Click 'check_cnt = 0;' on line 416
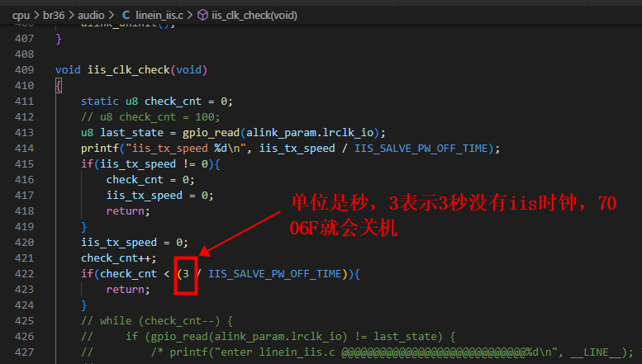Image resolution: width=642 pixels, height=364 pixels. 150,180
